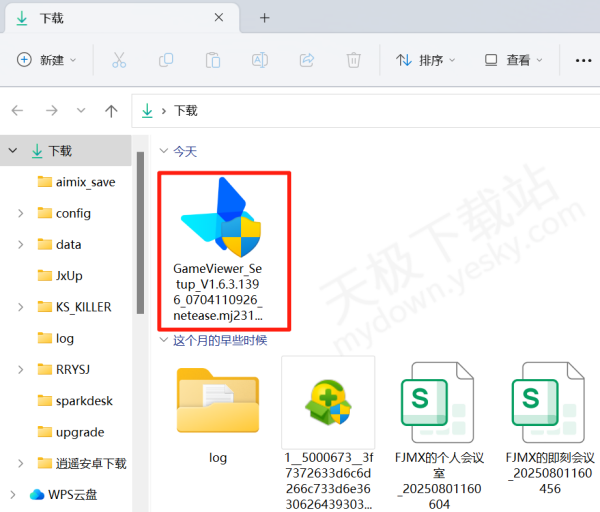Click the Cut scissors icon

(x=119, y=60)
